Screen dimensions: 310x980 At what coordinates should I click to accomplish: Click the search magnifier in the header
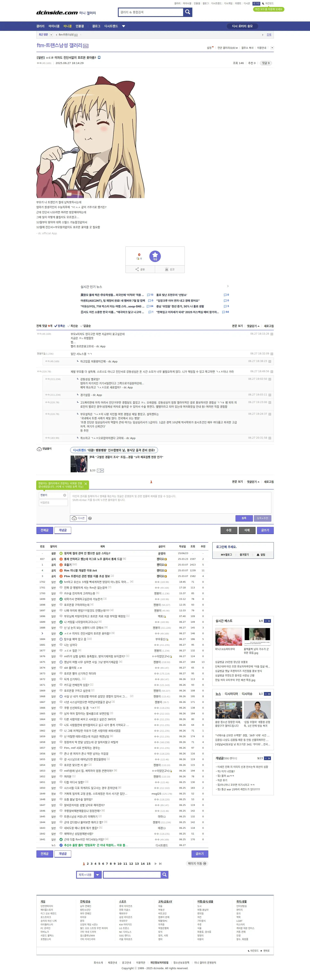point(187,12)
